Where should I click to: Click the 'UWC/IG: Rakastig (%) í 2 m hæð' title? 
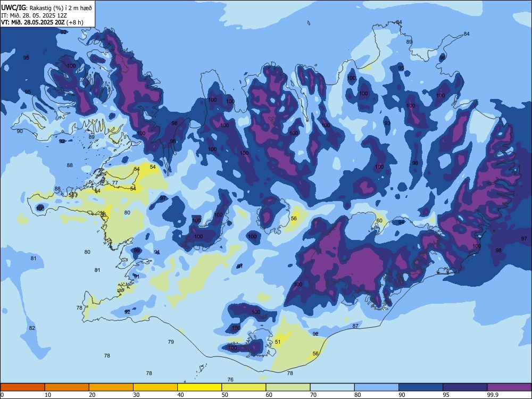tap(46, 7)
